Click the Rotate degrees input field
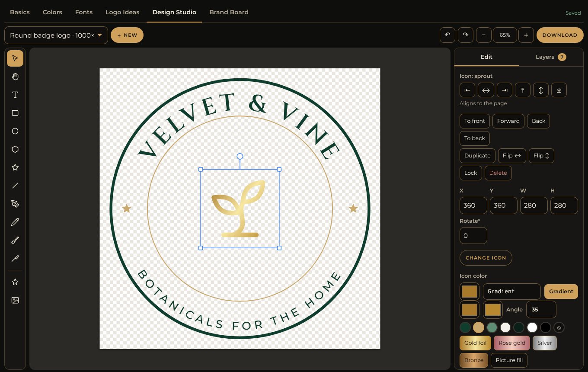The height and width of the screenshot is (372, 588). 473,236
